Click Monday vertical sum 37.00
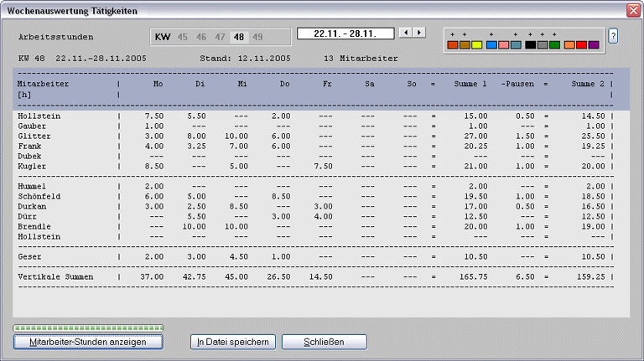644x361 pixels. (x=152, y=277)
